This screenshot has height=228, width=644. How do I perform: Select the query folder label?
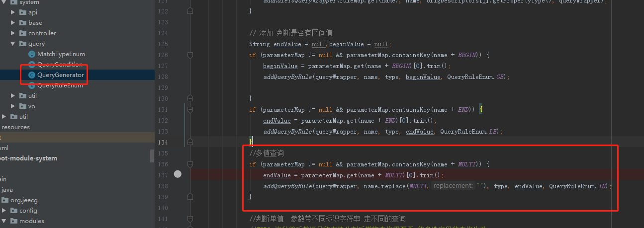tap(36, 44)
